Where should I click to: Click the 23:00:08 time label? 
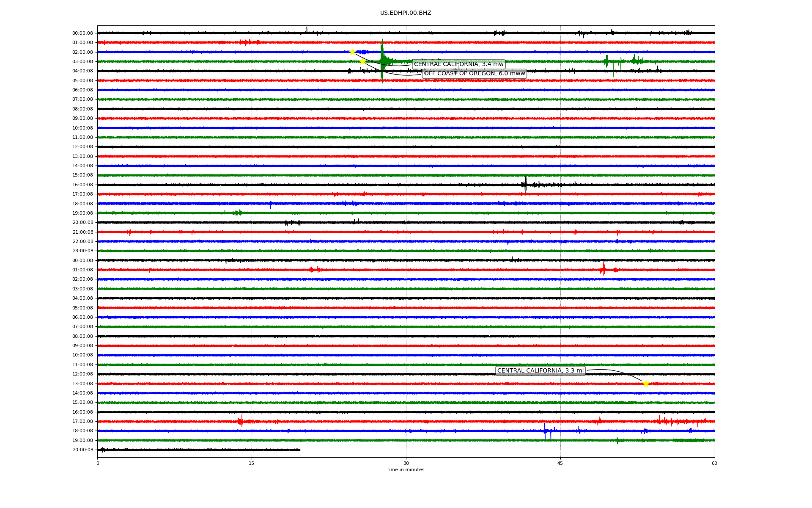(82, 251)
